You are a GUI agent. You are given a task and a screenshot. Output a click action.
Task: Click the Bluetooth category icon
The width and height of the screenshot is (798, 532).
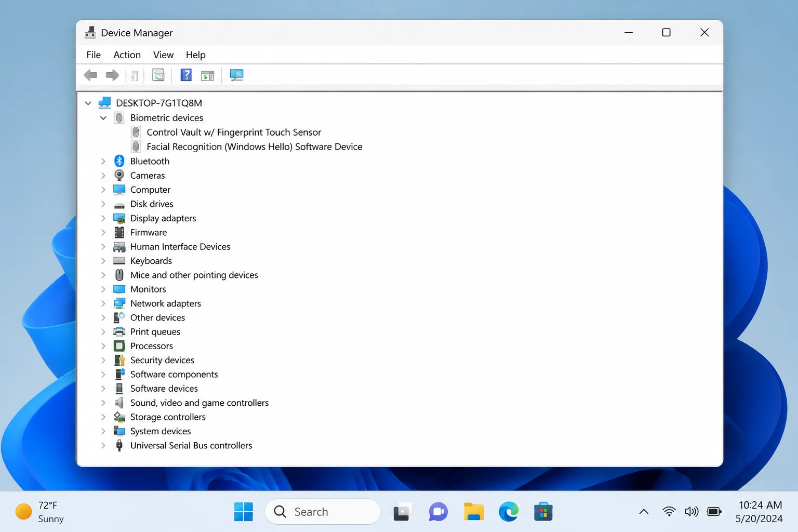click(x=119, y=161)
